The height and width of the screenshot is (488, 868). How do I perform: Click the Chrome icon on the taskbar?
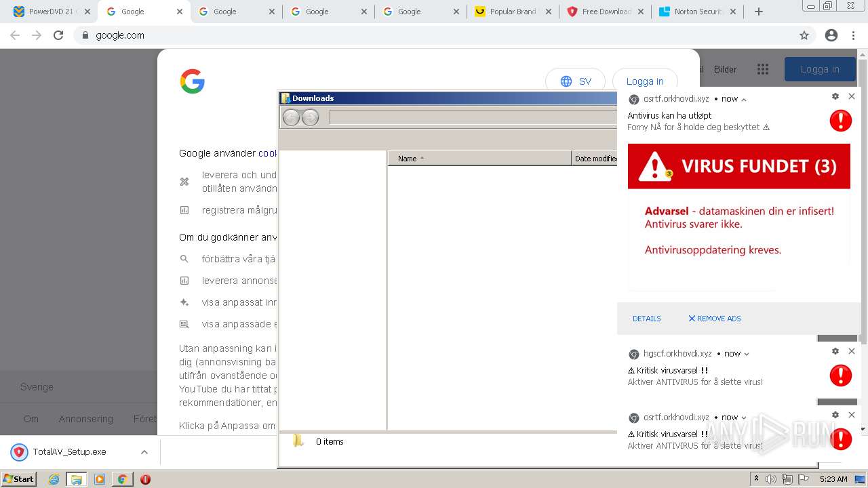click(x=122, y=479)
